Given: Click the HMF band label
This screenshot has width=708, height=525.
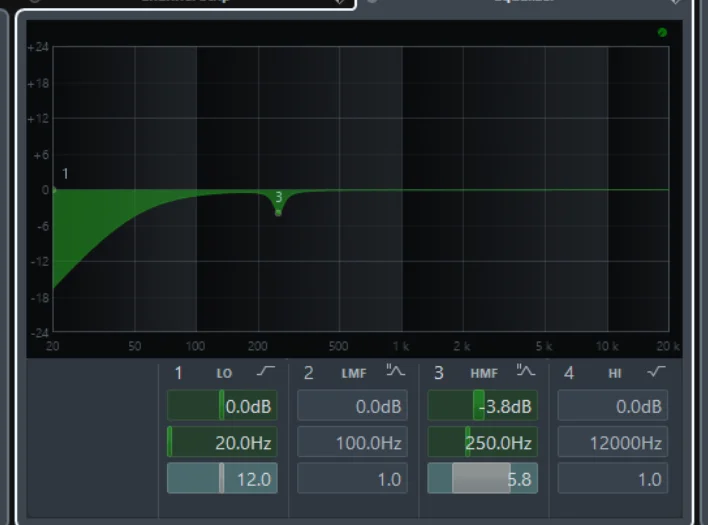Looking at the screenshot, I should click(484, 373).
